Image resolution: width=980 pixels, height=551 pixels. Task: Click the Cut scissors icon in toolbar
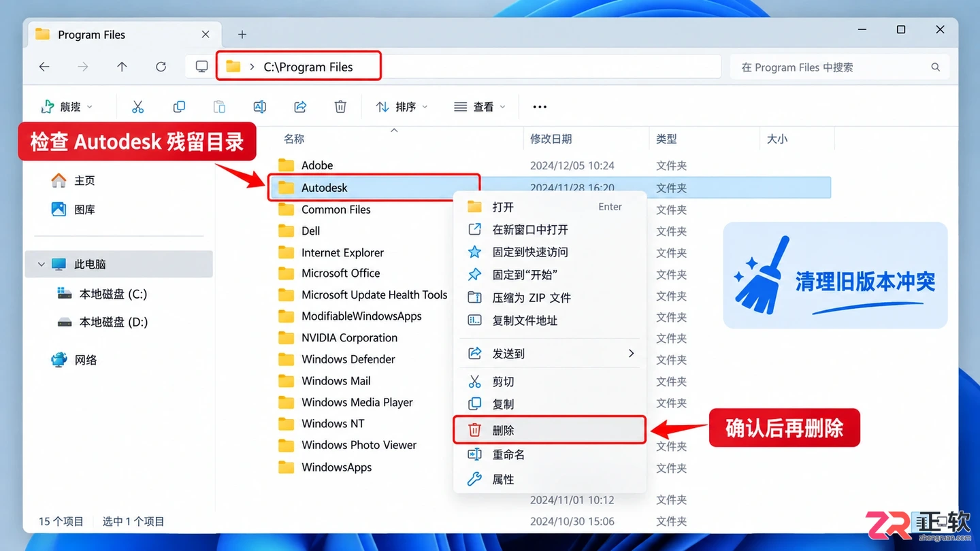137,107
